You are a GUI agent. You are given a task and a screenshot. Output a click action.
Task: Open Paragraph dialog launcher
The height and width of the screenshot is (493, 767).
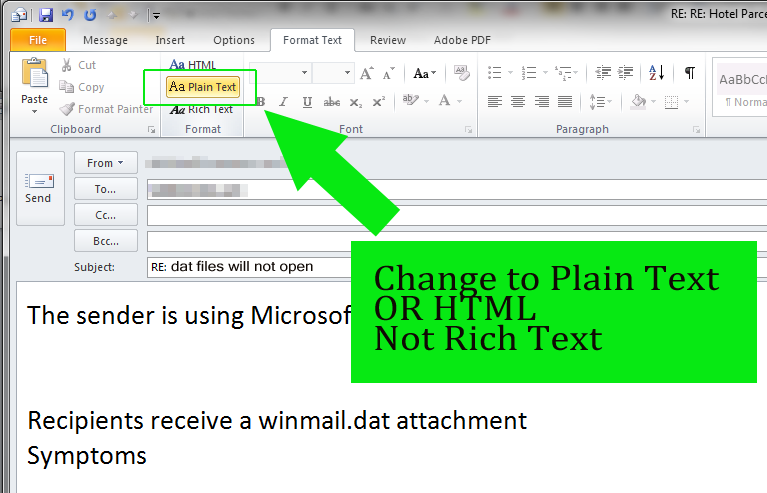coord(696,130)
